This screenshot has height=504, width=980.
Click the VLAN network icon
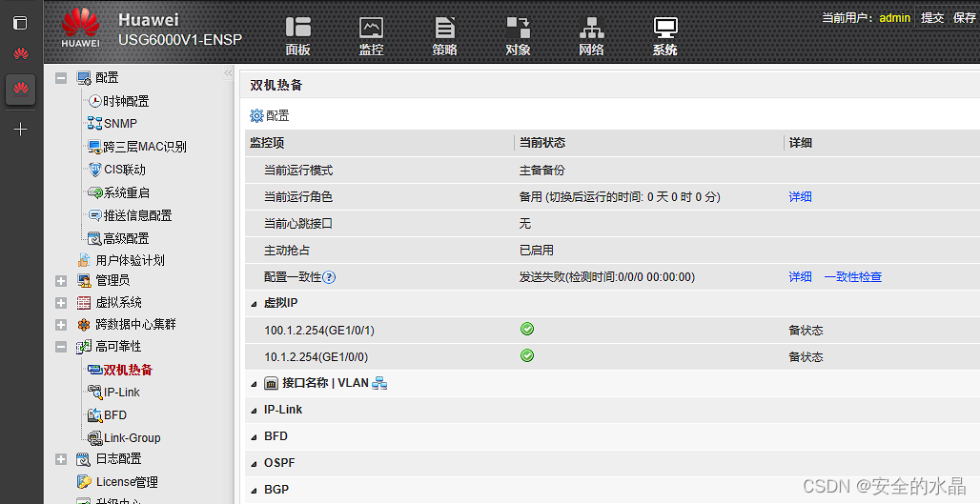[379, 383]
